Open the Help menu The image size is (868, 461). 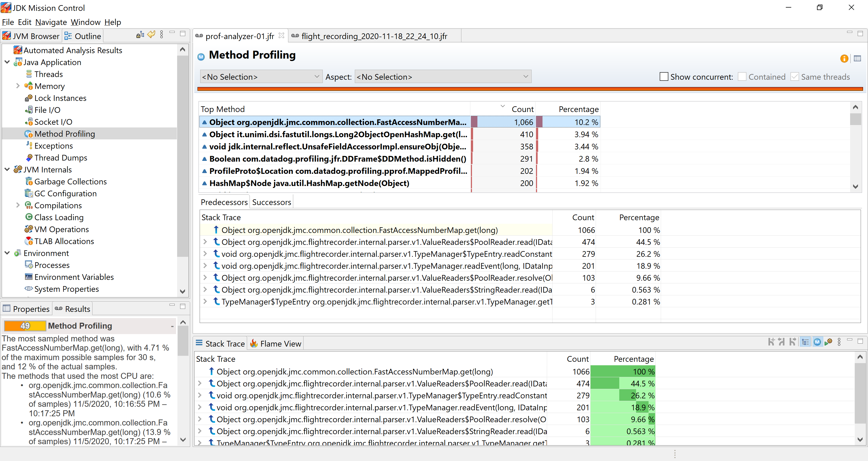coord(113,22)
